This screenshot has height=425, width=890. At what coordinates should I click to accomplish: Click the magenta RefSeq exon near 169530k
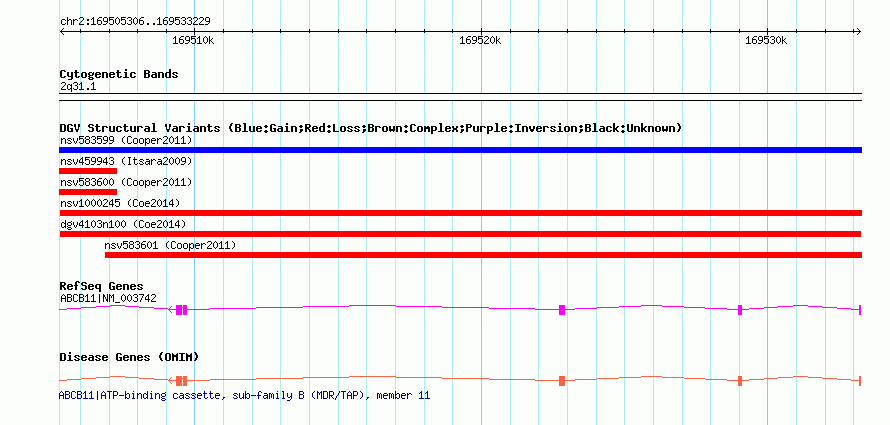tap(740, 310)
